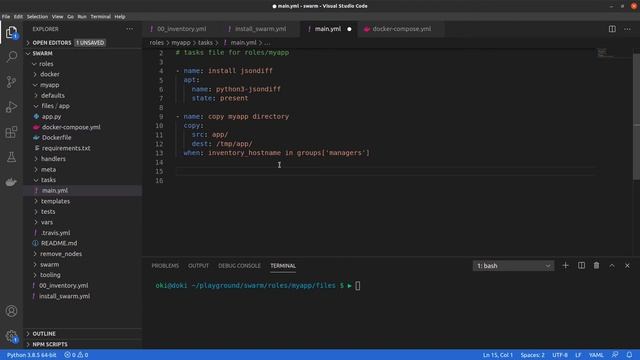Click the myapp breadcrumb segment
640x360 pixels.
click(x=181, y=42)
